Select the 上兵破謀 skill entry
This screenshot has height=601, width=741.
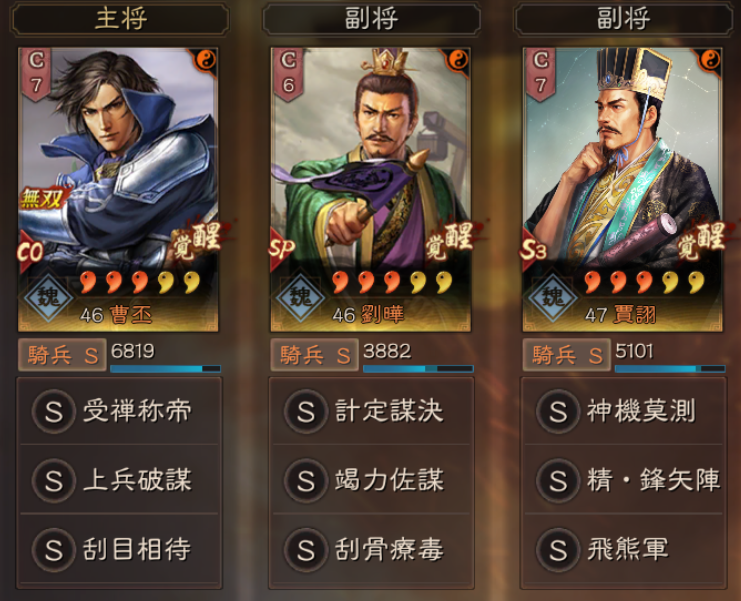(119, 480)
